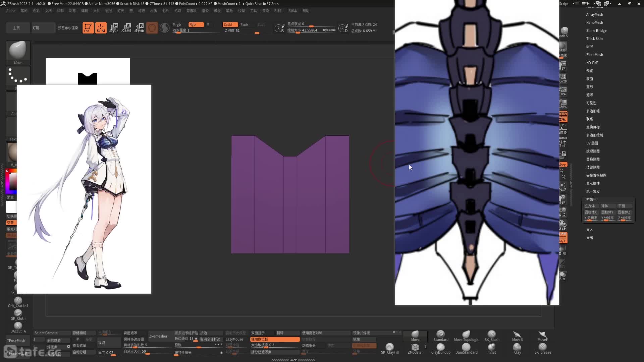Select the Orb_Cracks1 brush
The height and width of the screenshot is (362, 644).
click(18, 302)
